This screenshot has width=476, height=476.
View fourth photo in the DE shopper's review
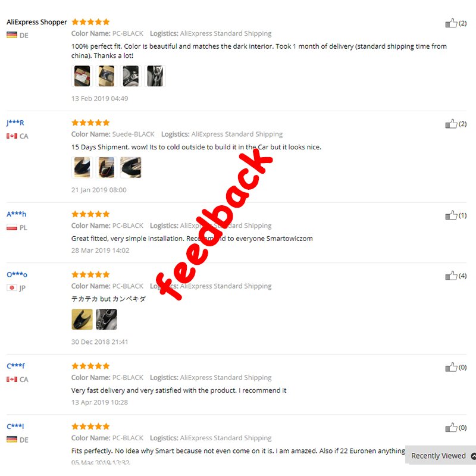[x=155, y=76]
